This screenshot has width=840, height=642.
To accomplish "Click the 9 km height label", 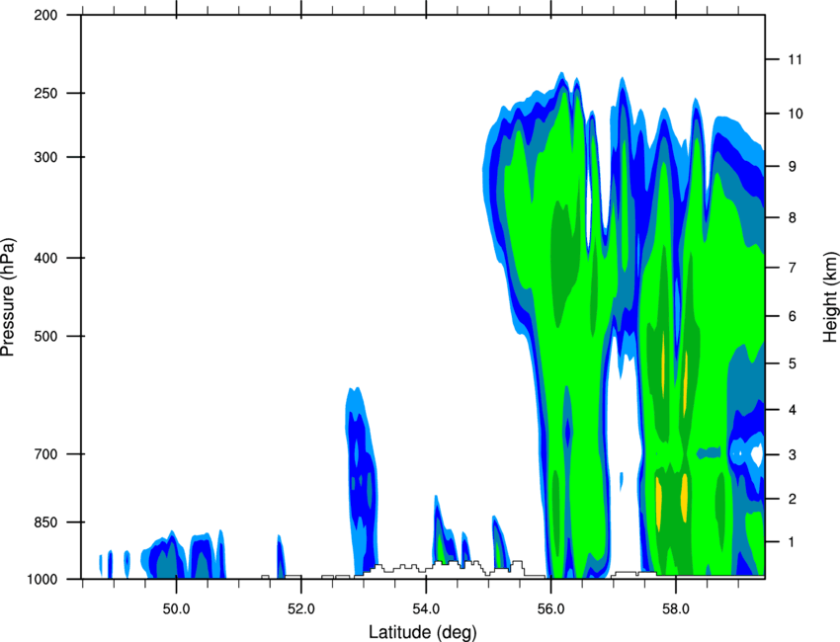I will click(792, 167).
